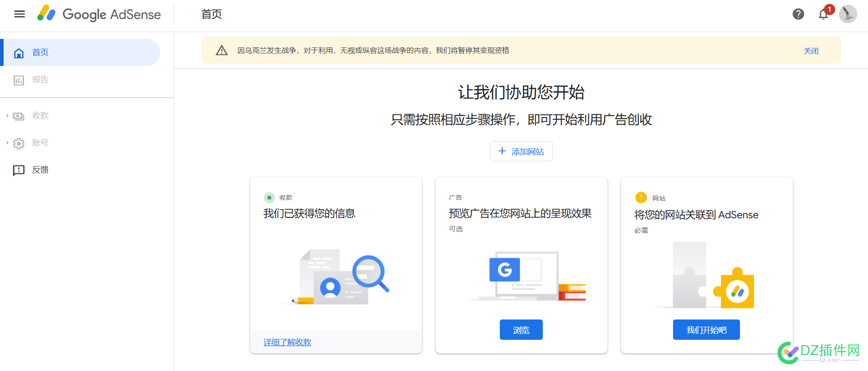Image resolution: width=868 pixels, height=371 pixels.
Task: Open the account profile avatar
Action: point(848,14)
